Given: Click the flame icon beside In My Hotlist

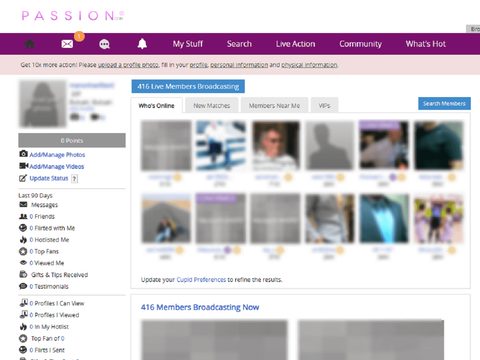Looking at the screenshot, I should pos(23,326).
